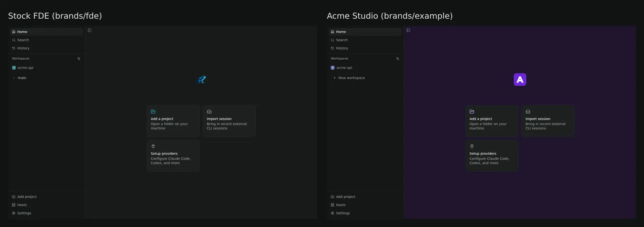The height and width of the screenshot is (227, 644).
Task: Select main branch in Stock FDE
Action: pyautogui.click(x=46, y=78)
